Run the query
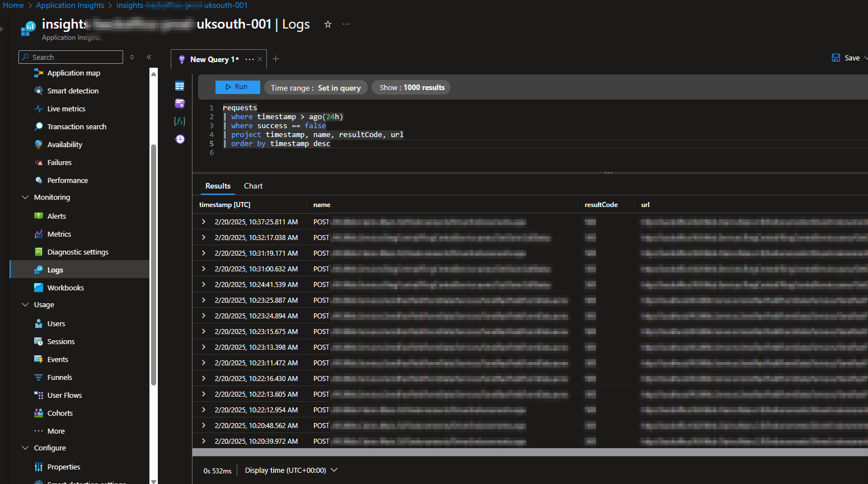868x484 pixels. pos(237,87)
